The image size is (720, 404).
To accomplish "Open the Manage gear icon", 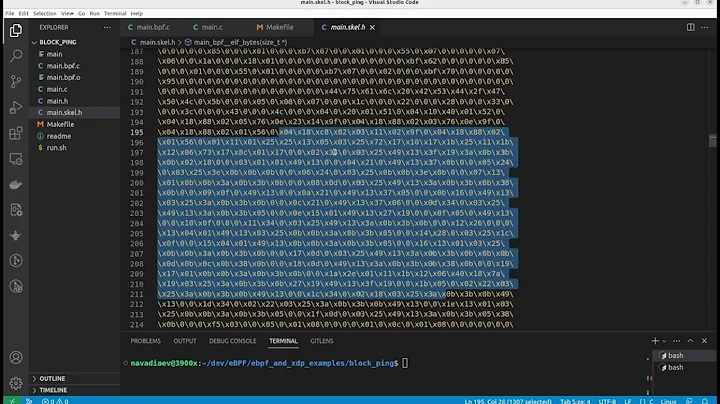I will 16,382.
